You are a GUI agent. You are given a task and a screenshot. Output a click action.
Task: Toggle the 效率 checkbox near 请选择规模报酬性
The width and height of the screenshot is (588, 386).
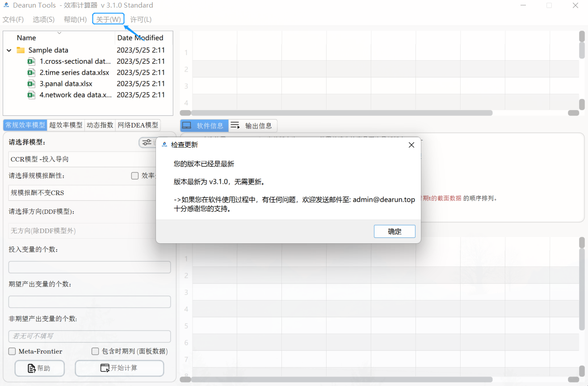[x=135, y=176]
